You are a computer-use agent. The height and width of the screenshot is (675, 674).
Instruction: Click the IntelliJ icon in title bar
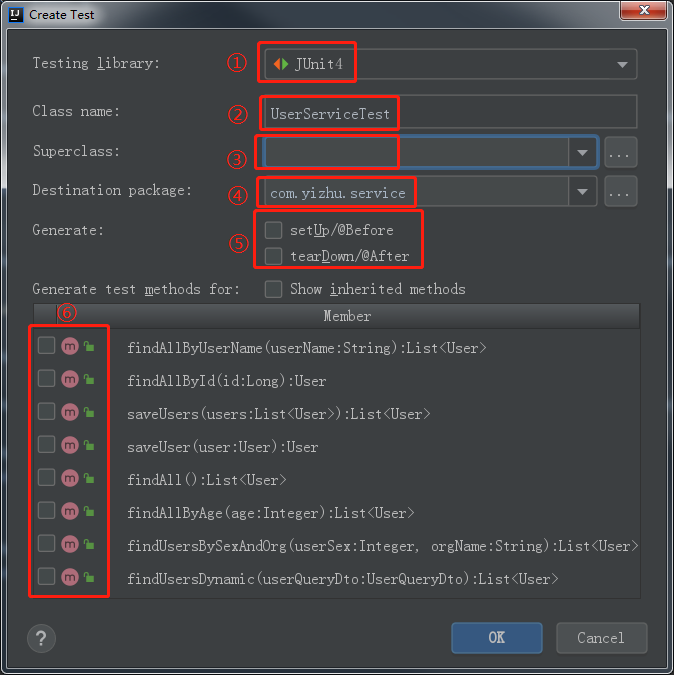[13, 14]
